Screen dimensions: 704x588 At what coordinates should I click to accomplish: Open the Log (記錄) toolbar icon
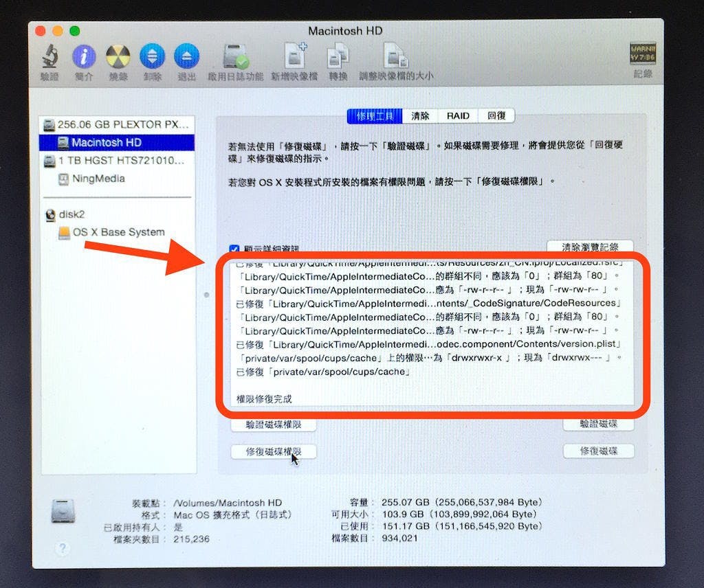pos(643,54)
